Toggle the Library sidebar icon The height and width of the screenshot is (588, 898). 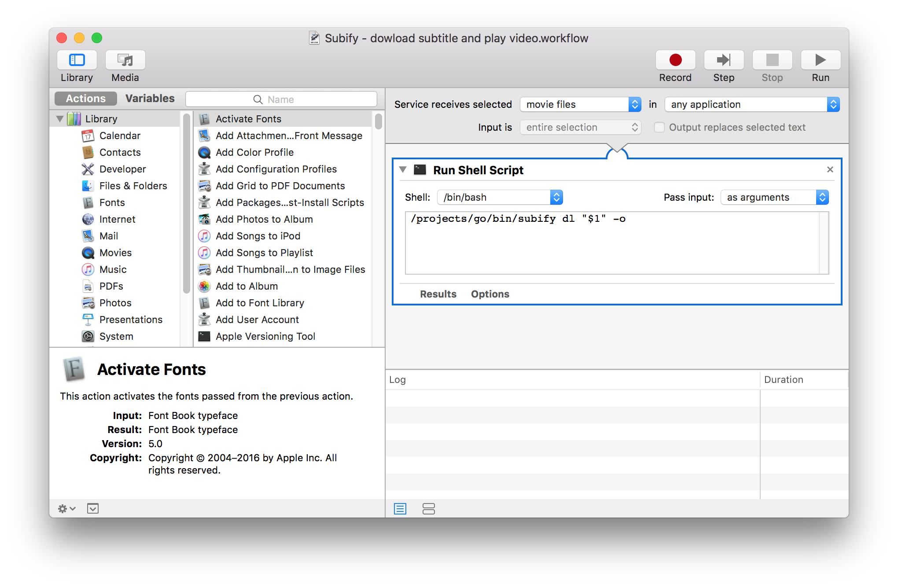pos(77,60)
